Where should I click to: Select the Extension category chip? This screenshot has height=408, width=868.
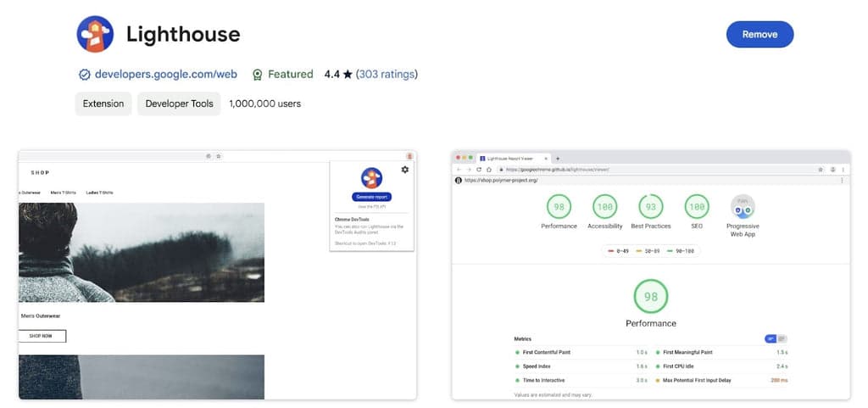tap(103, 103)
